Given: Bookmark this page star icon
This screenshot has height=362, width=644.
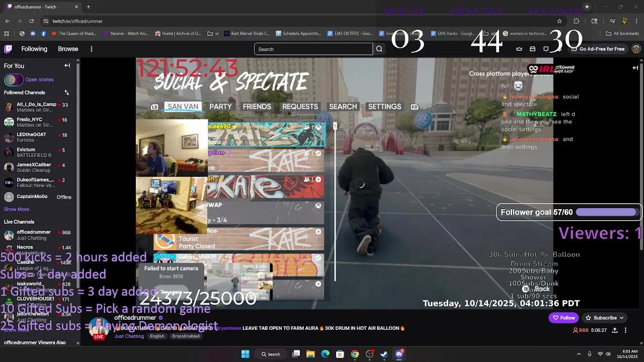Looking at the screenshot, I should point(559,21).
